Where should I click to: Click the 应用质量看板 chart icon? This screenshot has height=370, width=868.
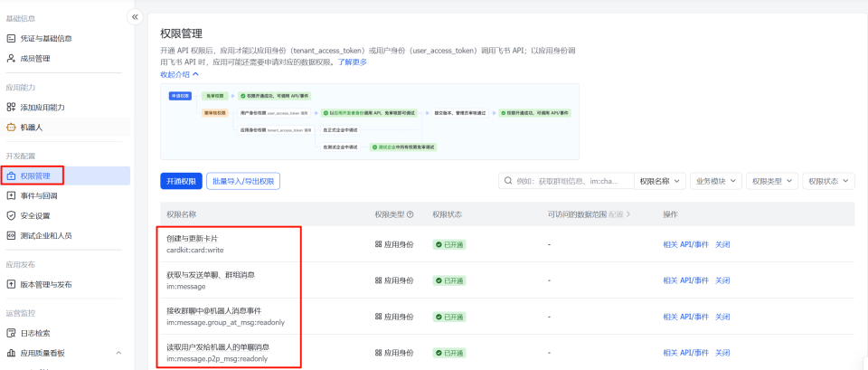11,353
